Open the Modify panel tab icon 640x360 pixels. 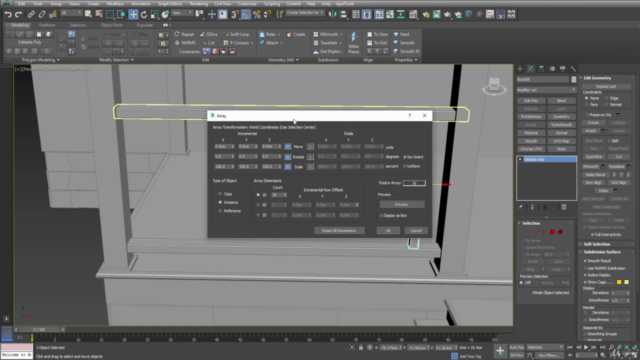[x=531, y=69]
